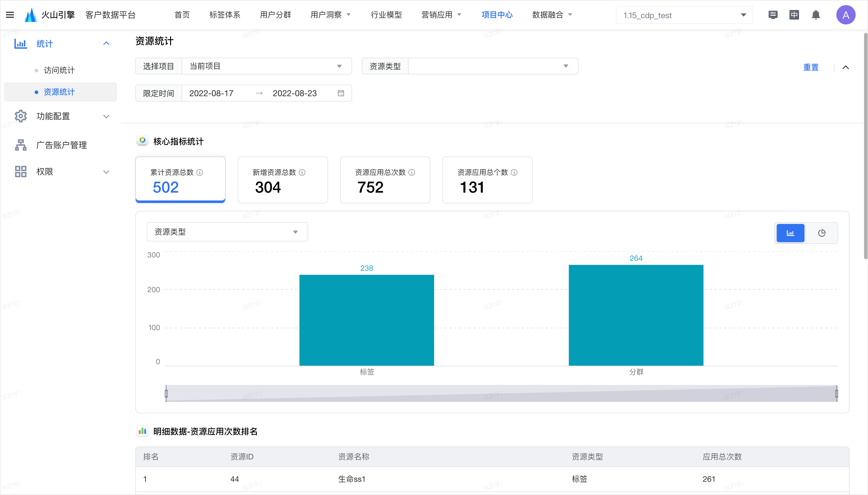Select the 资源应用总个数 131 card
Image resolution: width=868 pixels, height=495 pixels.
tap(487, 180)
